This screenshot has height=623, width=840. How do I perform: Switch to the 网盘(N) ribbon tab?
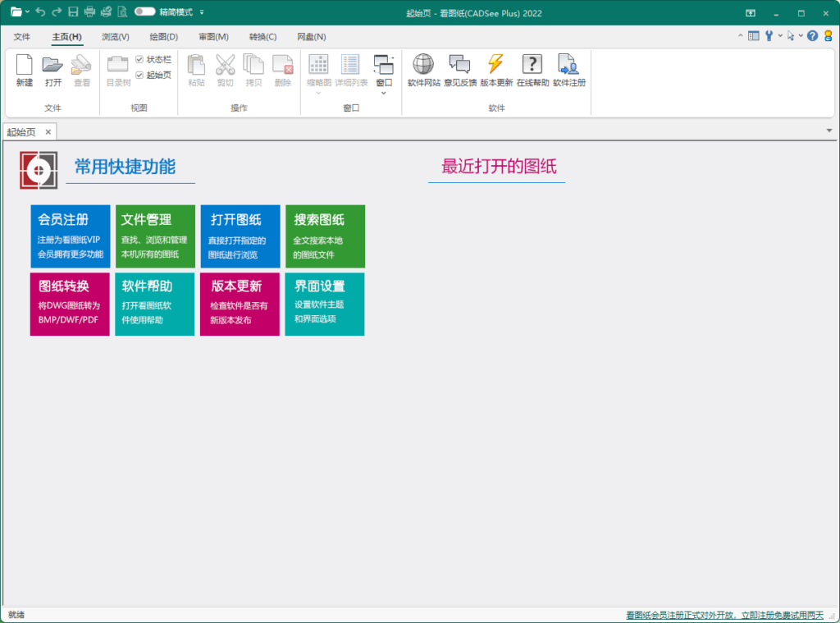pyautogui.click(x=312, y=36)
